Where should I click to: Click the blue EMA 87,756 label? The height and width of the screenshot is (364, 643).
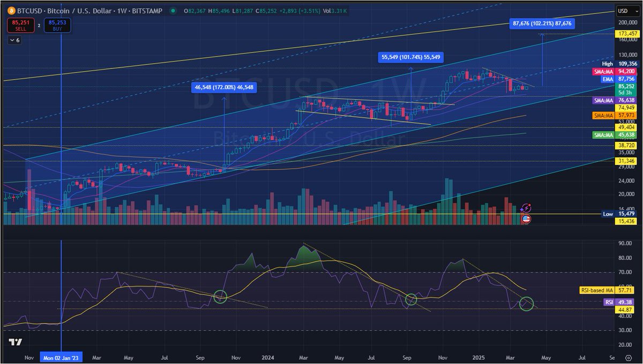[x=618, y=79]
